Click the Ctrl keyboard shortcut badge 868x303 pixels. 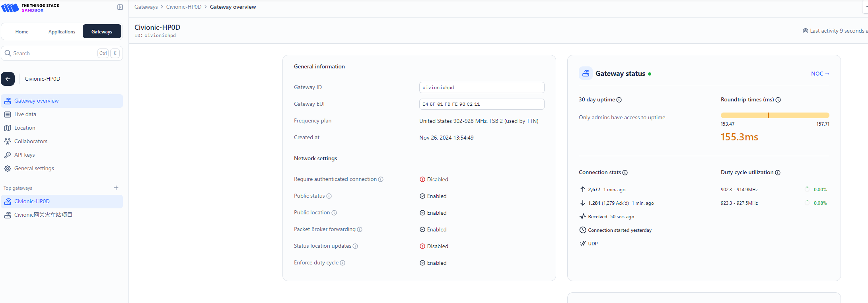click(x=103, y=53)
